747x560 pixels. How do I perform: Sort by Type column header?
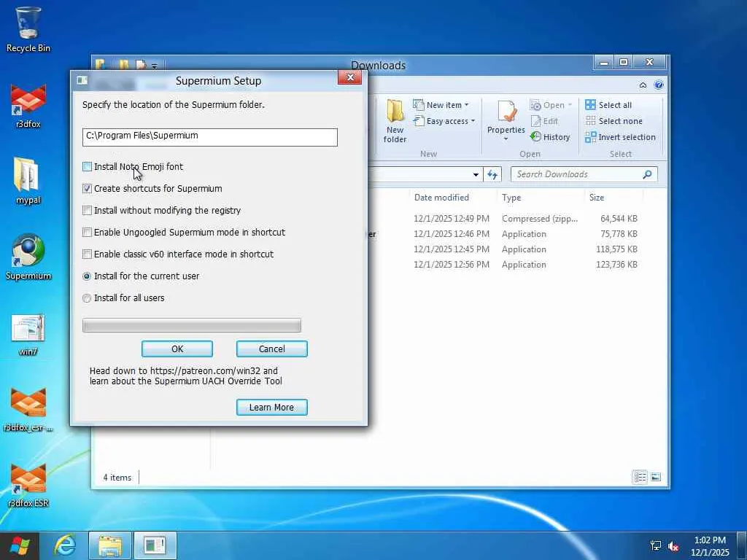tap(511, 198)
